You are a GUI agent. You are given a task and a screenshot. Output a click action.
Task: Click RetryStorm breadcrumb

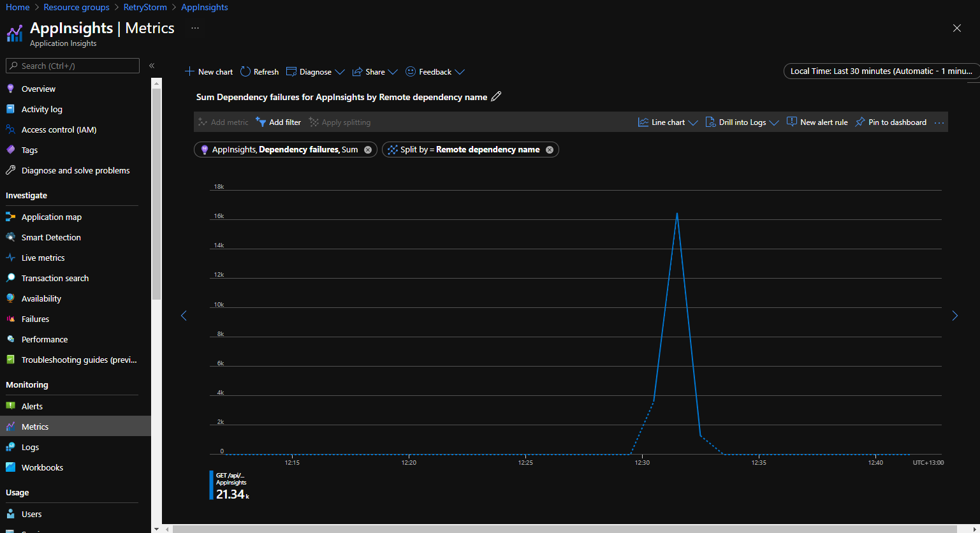point(145,7)
